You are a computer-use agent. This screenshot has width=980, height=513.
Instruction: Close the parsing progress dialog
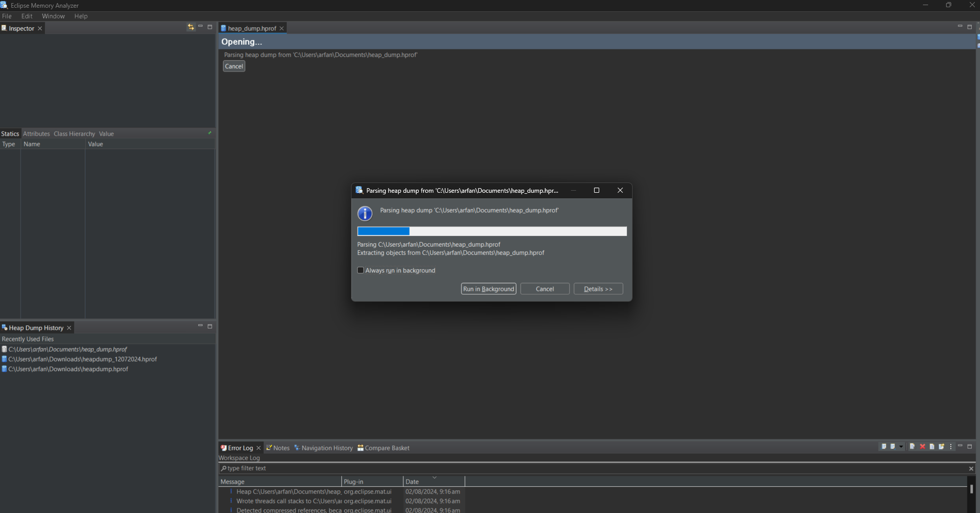620,190
